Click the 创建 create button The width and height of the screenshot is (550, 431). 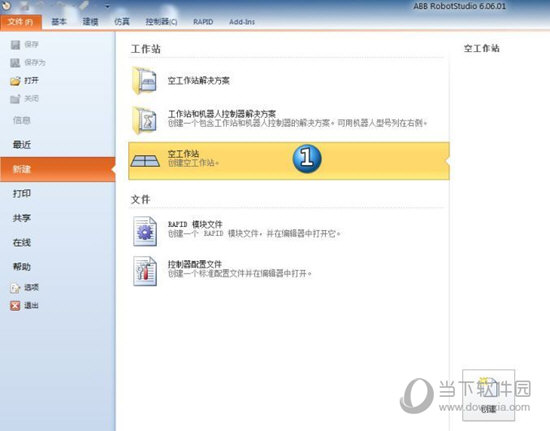click(488, 395)
